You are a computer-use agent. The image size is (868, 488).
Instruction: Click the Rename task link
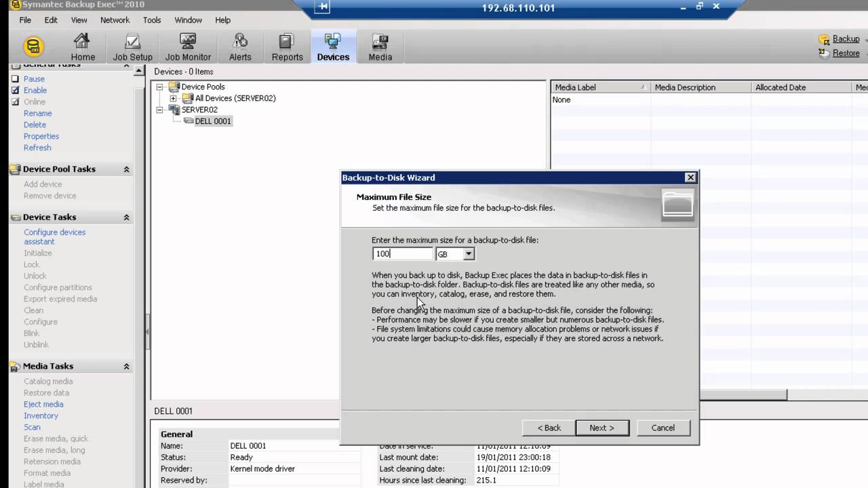[38, 113]
